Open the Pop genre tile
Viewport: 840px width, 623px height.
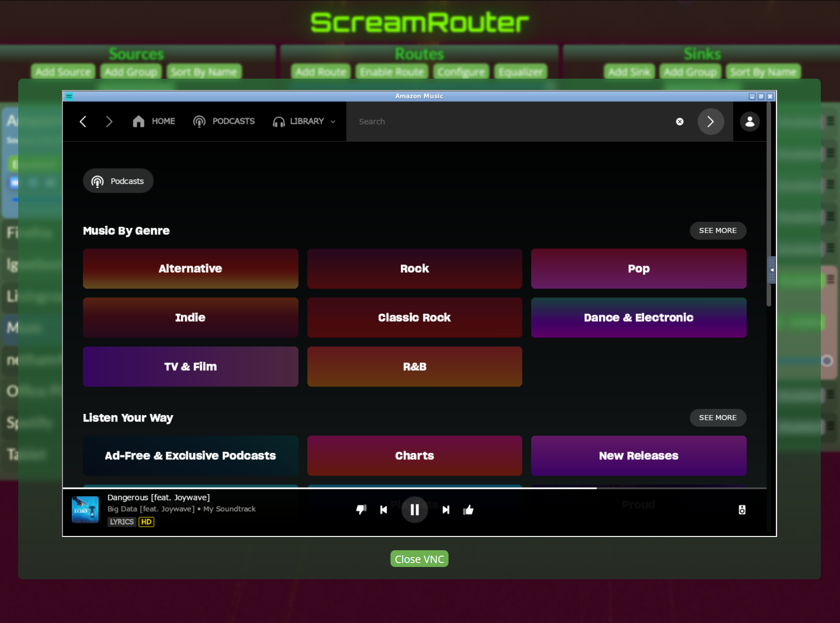[x=639, y=268]
